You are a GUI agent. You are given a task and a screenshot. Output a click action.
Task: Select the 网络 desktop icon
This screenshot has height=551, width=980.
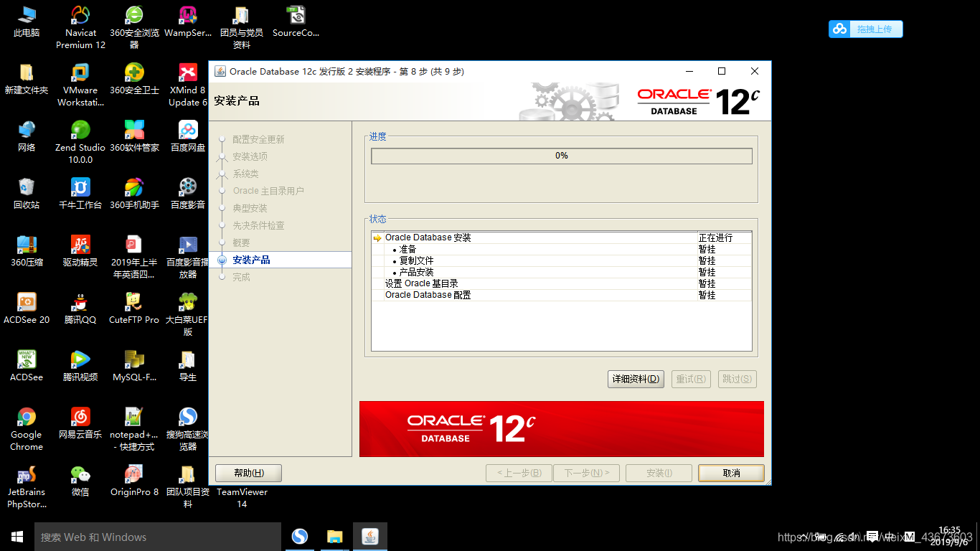(27, 136)
